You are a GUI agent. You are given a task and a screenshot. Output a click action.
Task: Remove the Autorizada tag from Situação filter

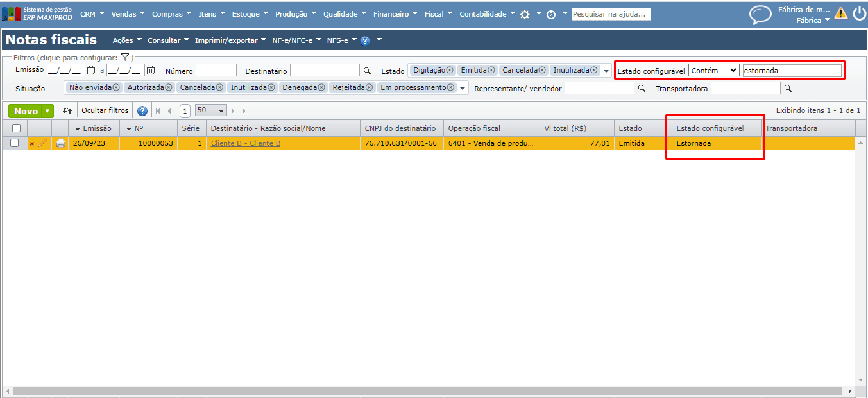pos(169,87)
